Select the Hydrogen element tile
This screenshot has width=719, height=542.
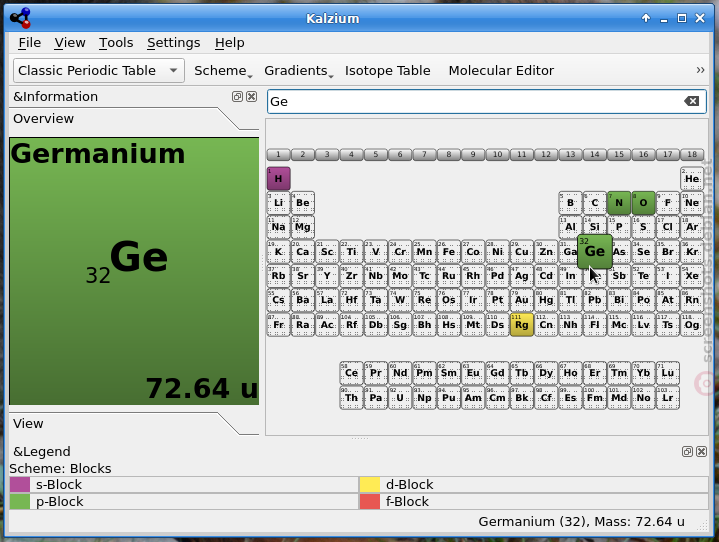click(278, 178)
